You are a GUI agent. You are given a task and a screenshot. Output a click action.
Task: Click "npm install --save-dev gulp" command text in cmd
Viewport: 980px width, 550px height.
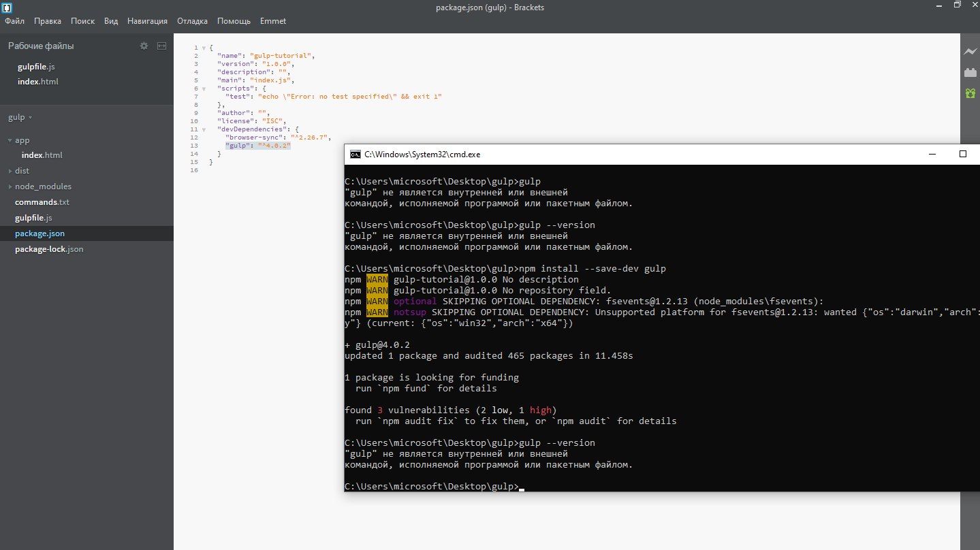pos(592,269)
